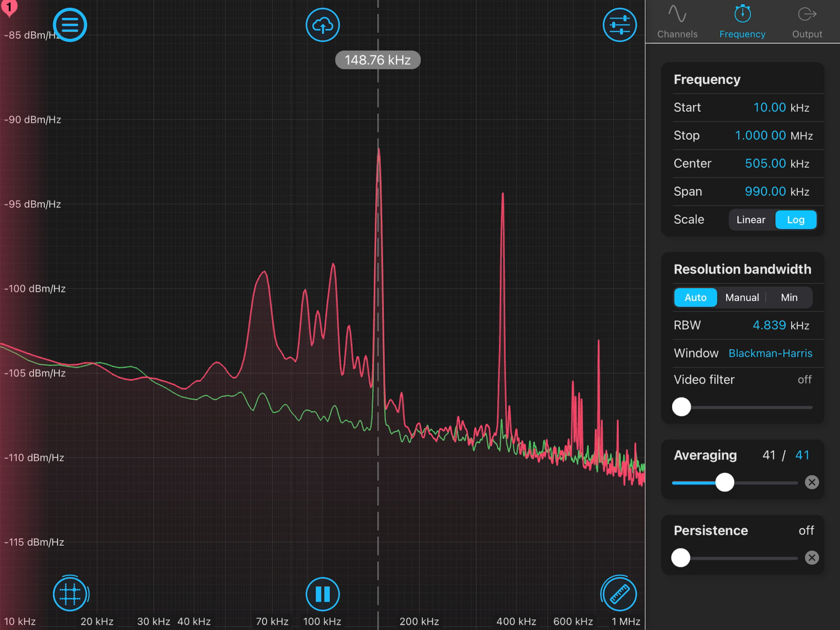Edit the Center frequency 505.00 value
The height and width of the screenshot is (630, 840).
(x=765, y=163)
